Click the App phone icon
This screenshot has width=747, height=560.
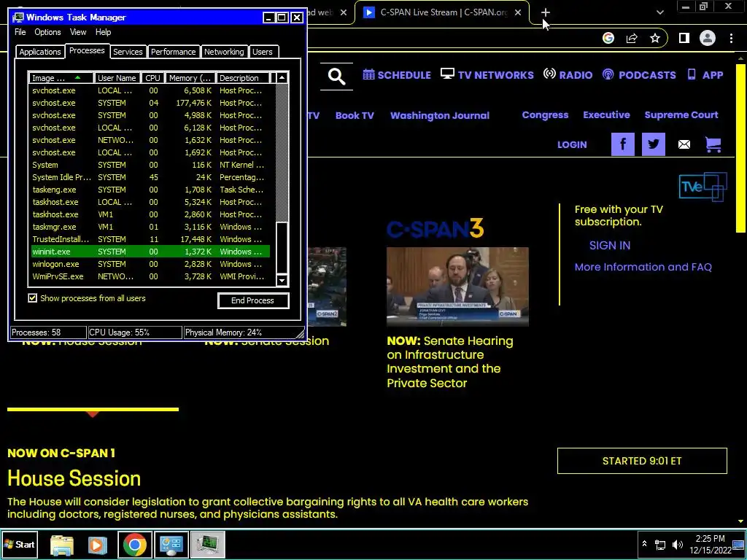click(692, 74)
